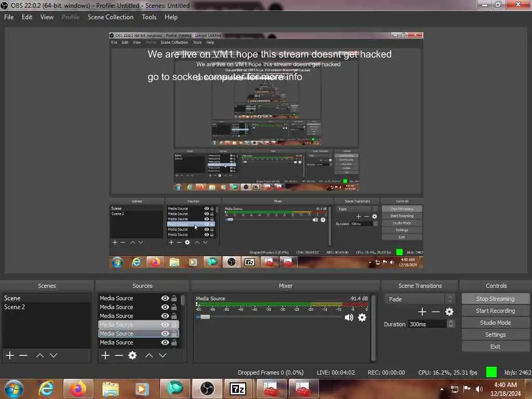The image size is (532, 399).
Task: Open Firefox from the taskbar
Action: tap(78, 389)
